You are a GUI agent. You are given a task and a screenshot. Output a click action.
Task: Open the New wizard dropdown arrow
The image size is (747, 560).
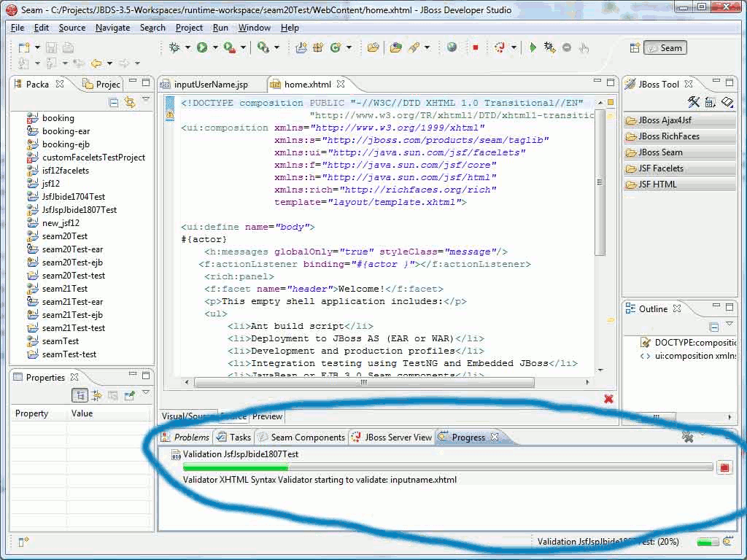(x=37, y=47)
